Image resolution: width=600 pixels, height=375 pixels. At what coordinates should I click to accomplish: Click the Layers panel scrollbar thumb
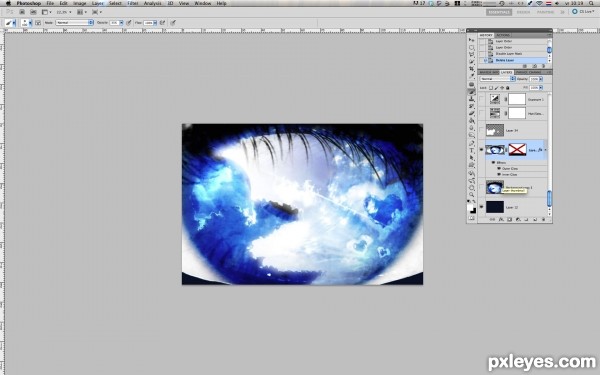coord(549,198)
